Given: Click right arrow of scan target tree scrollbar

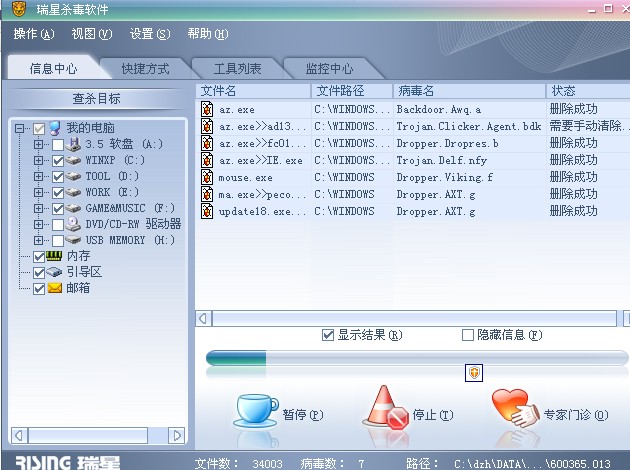Looking at the screenshot, I should (x=177, y=435).
